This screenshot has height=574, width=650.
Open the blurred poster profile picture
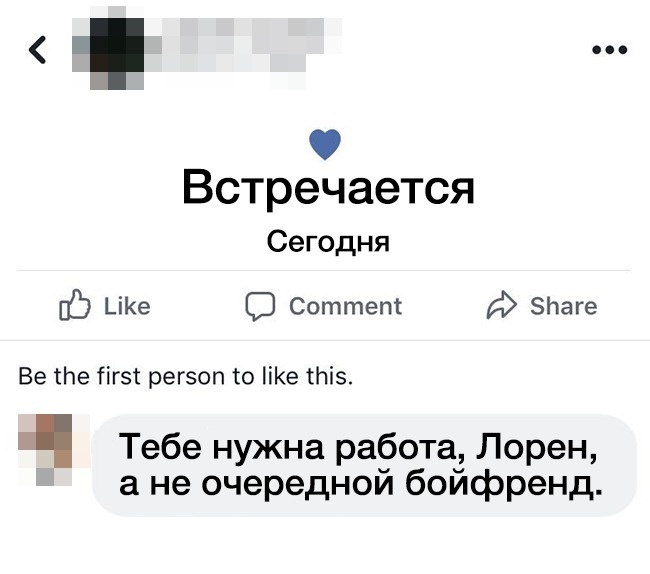112,47
